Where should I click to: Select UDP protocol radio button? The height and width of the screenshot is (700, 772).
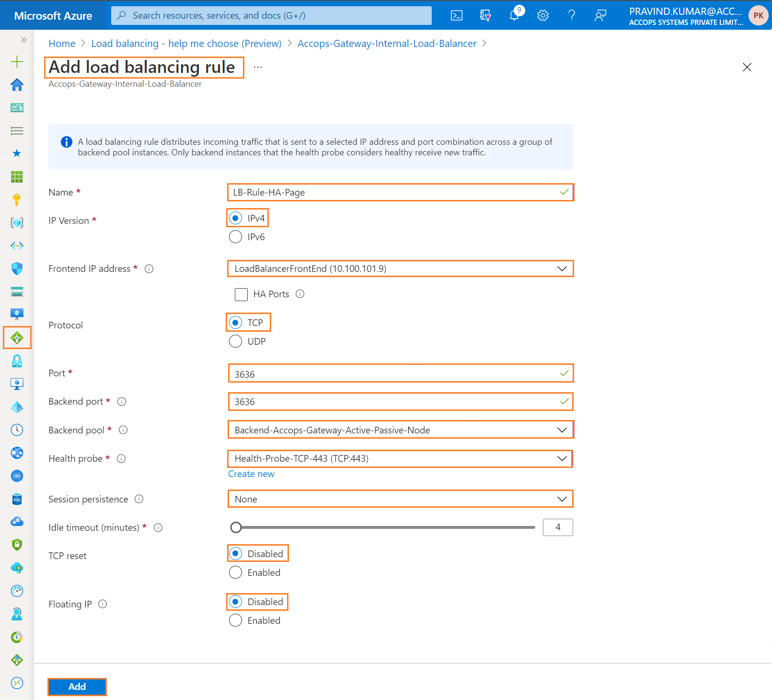pyautogui.click(x=235, y=341)
